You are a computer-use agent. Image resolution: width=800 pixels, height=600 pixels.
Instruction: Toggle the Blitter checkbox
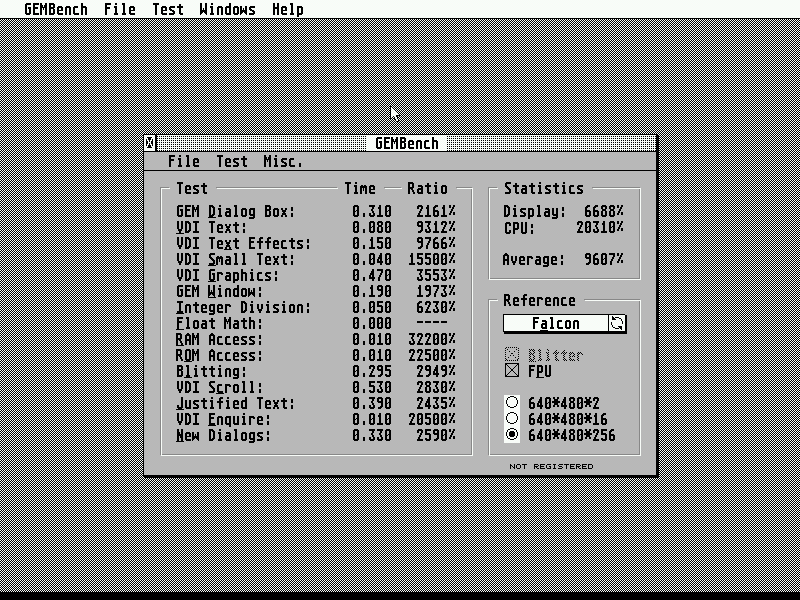coord(513,355)
